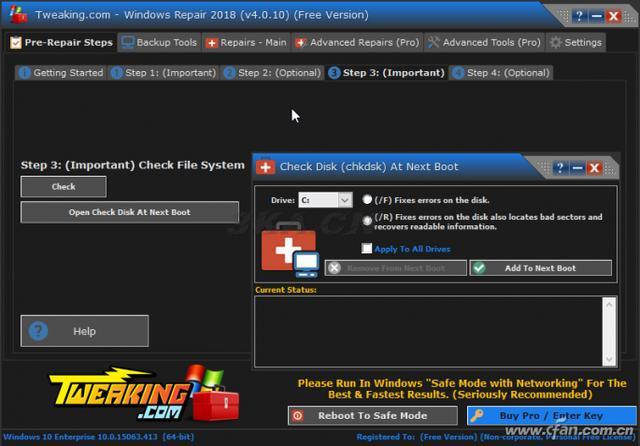Image resolution: width=640 pixels, height=446 pixels.
Task: Click the Check button
Action: 64,186
